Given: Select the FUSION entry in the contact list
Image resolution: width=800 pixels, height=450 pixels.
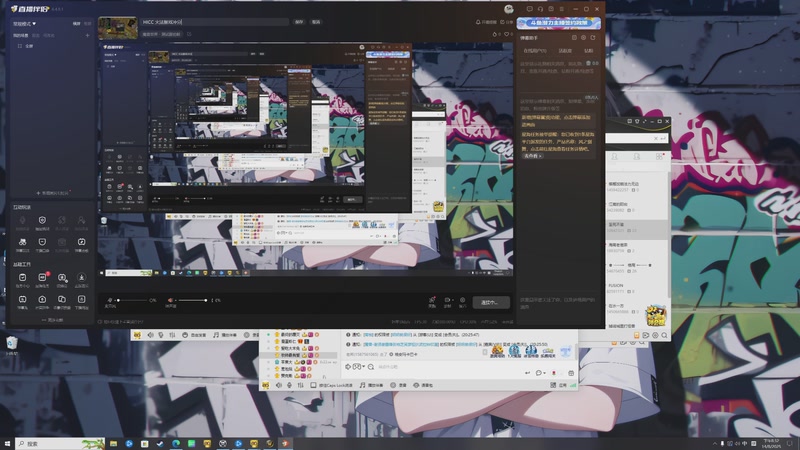Looking at the screenshot, I should pos(638,288).
